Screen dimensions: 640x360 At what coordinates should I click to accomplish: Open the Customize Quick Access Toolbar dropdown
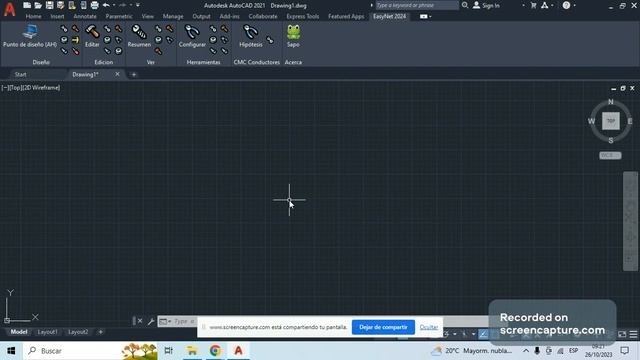coord(138,5)
